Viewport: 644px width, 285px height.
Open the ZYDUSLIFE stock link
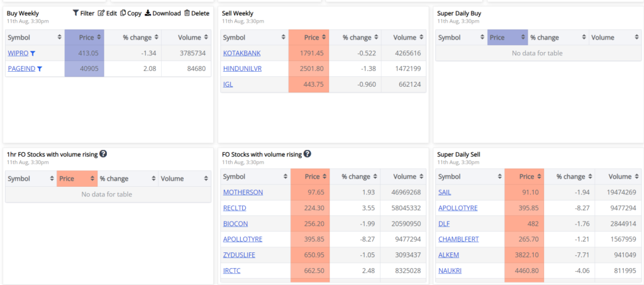(x=239, y=255)
